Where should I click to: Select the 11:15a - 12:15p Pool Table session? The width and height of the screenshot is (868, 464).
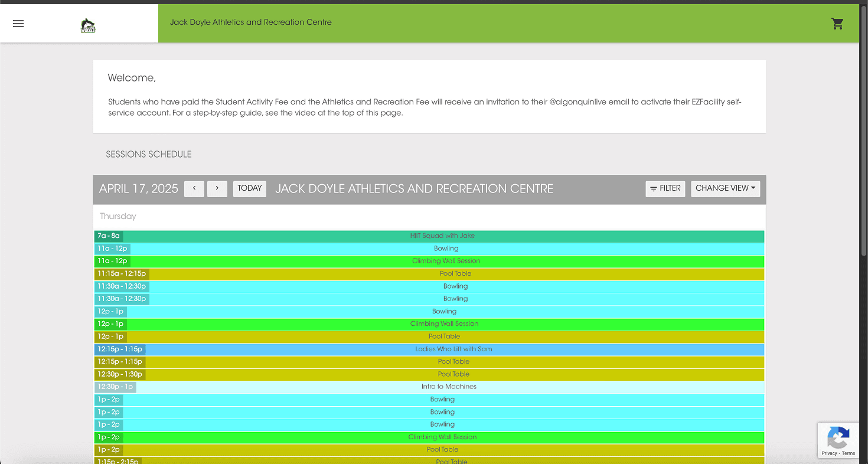coord(429,274)
